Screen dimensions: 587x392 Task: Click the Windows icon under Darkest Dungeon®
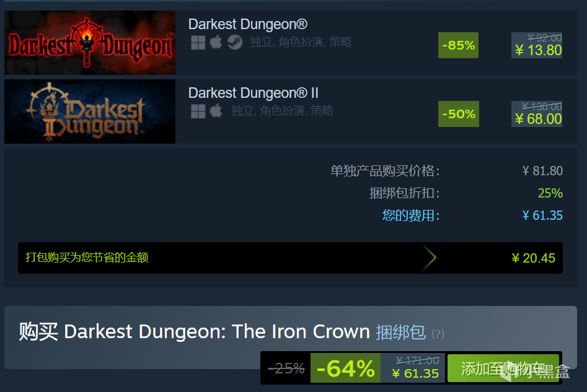198,42
